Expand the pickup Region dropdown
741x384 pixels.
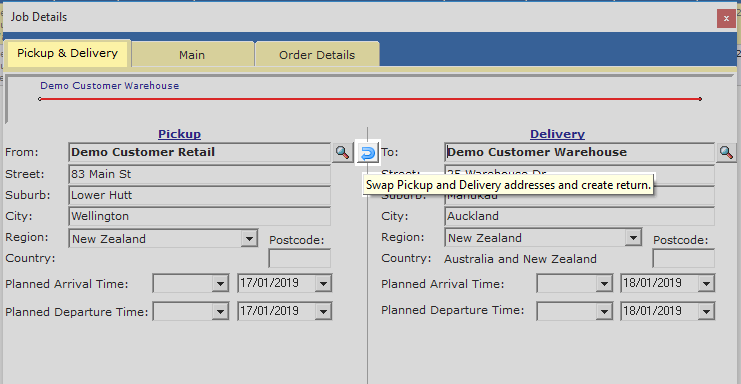click(x=249, y=239)
